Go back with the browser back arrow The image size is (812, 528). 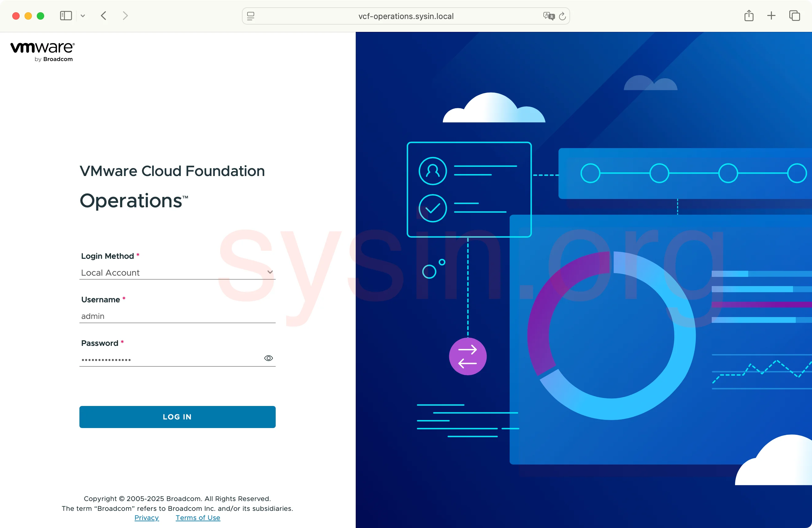pyautogui.click(x=104, y=16)
